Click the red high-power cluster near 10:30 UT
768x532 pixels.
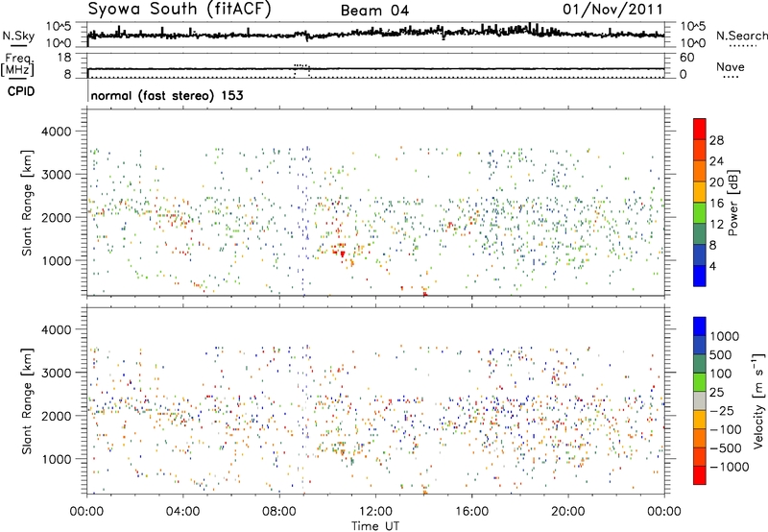coord(342,253)
